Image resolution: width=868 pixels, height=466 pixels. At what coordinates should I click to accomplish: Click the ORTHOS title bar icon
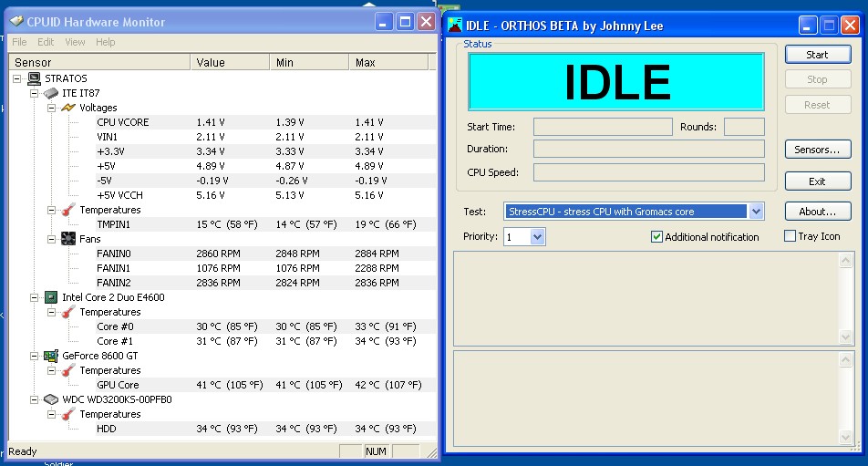tap(455, 26)
